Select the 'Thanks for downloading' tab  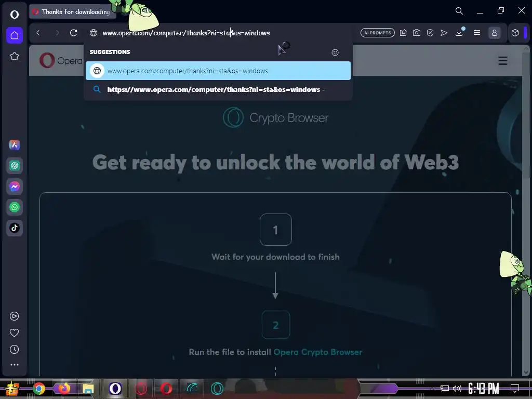coord(73,12)
